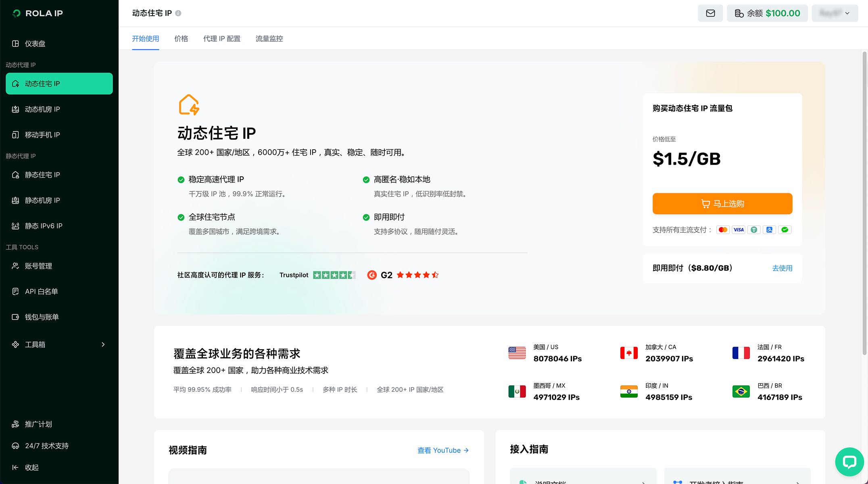
Task: Open the API 白名单 sidebar entry
Action: tap(41, 292)
